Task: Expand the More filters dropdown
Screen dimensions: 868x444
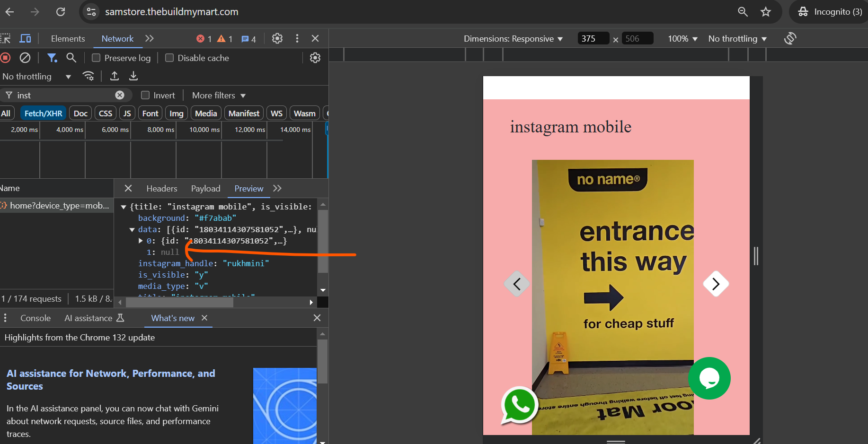Action: click(x=219, y=95)
